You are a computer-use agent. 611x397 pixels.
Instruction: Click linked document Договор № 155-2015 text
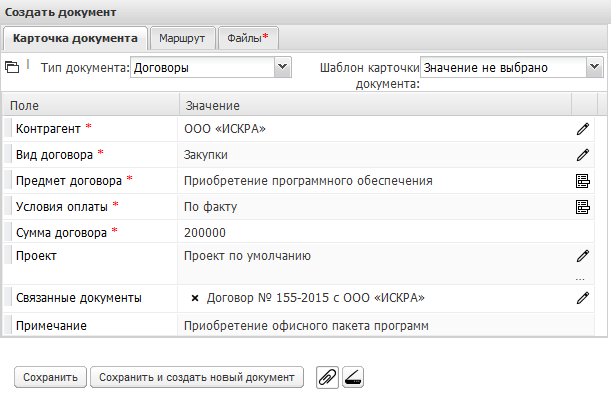tap(316, 298)
